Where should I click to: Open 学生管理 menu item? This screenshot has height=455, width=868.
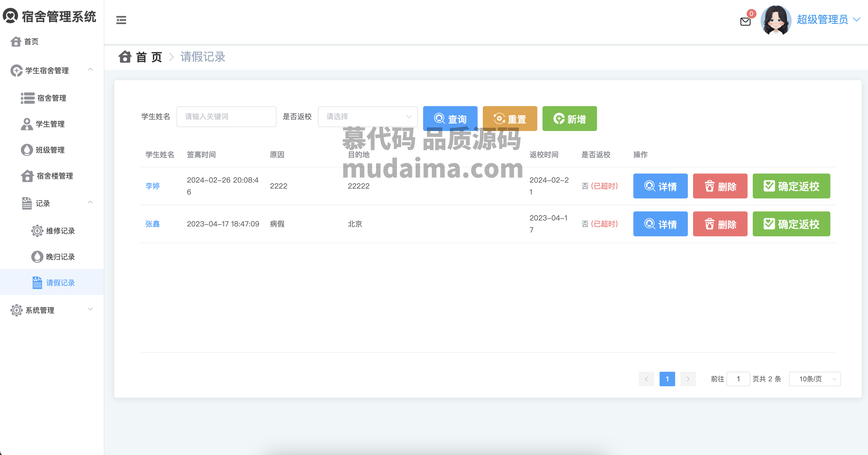(52, 124)
